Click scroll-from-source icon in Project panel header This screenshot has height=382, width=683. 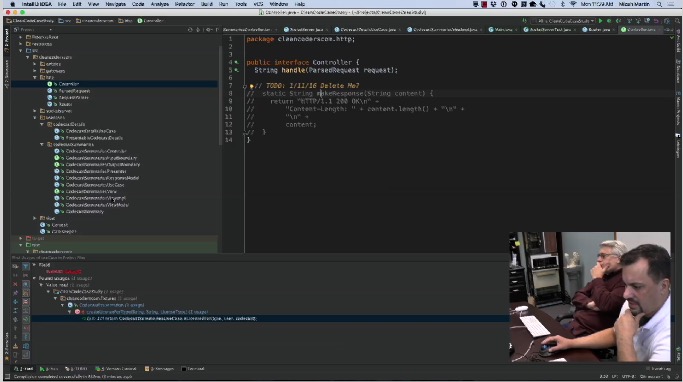(x=190, y=30)
